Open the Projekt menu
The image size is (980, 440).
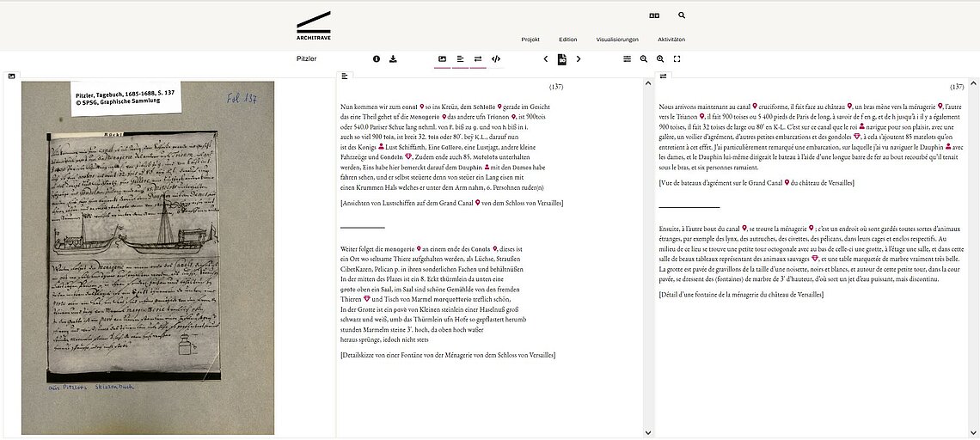(x=530, y=40)
